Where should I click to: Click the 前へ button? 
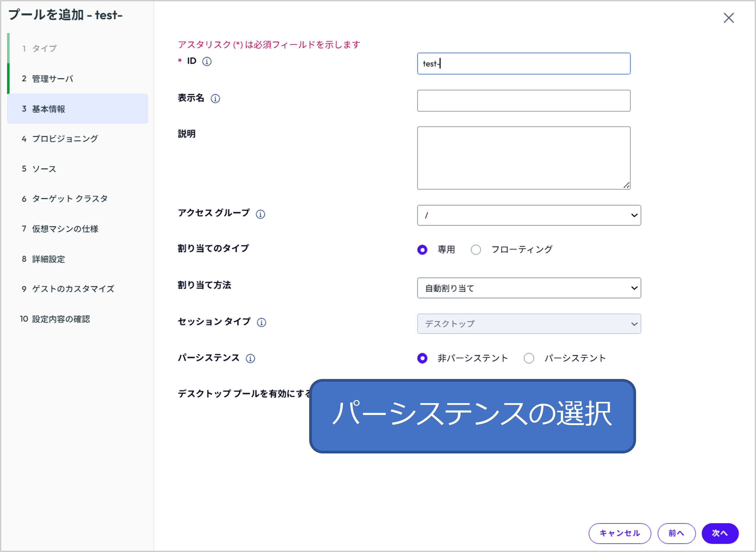(x=676, y=533)
